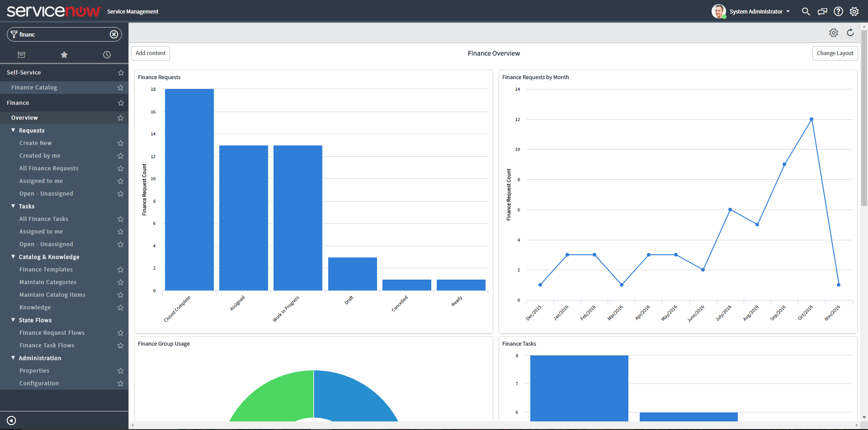Image resolution: width=868 pixels, height=430 pixels.
Task: Star Open - Unassigned under Requests
Action: point(120,194)
